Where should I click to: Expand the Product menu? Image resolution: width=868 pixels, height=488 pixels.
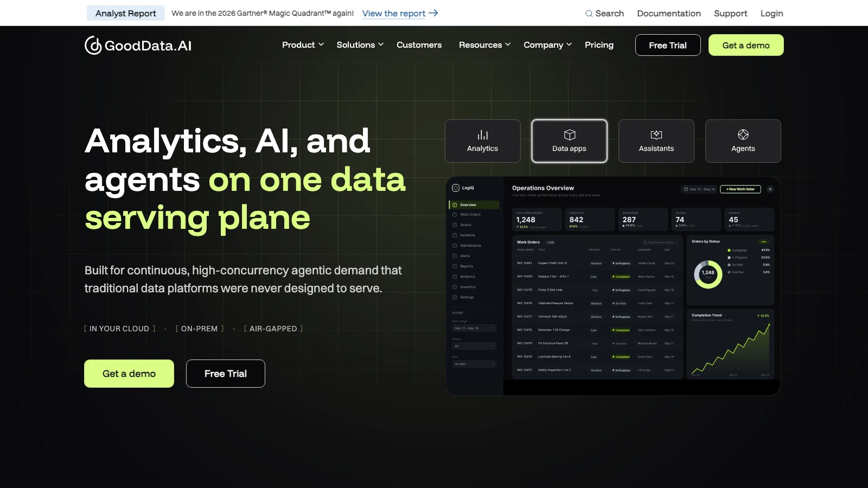point(303,45)
